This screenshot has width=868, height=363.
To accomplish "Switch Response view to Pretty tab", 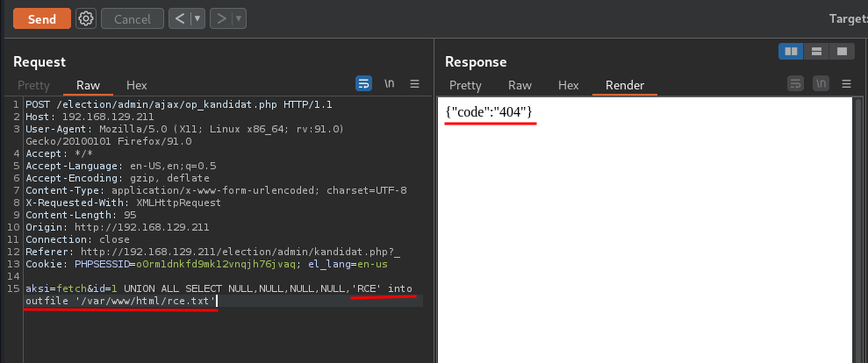I will [x=465, y=85].
